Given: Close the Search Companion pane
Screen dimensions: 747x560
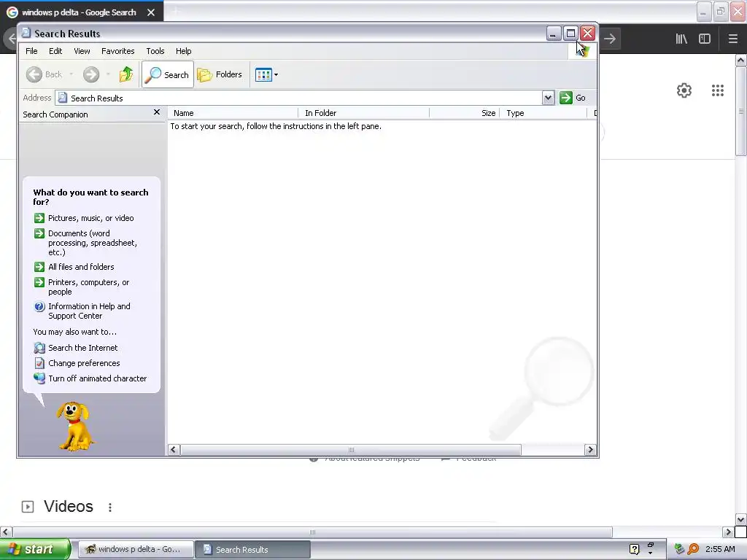Looking at the screenshot, I should [157, 112].
